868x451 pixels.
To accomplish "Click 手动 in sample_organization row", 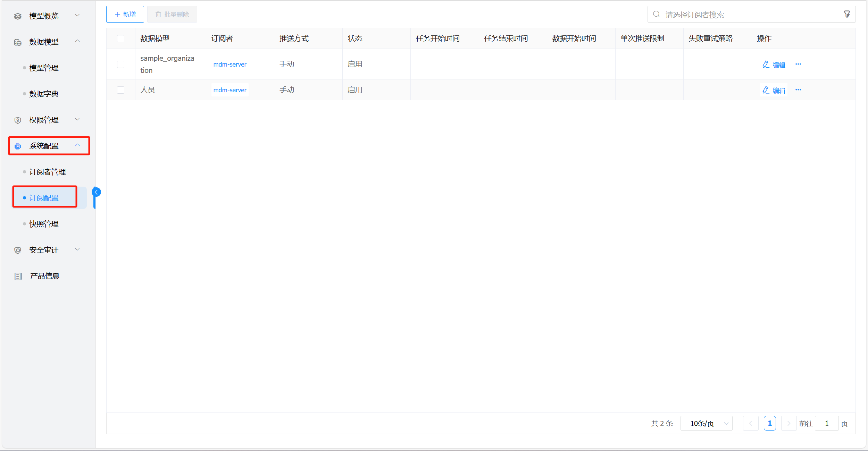I will pyautogui.click(x=287, y=64).
